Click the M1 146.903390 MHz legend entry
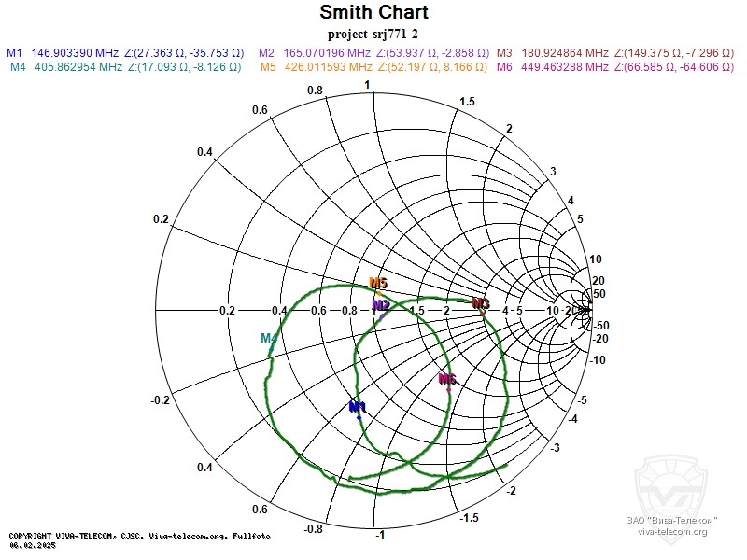The image size is (747, 560). coord(128,53)
